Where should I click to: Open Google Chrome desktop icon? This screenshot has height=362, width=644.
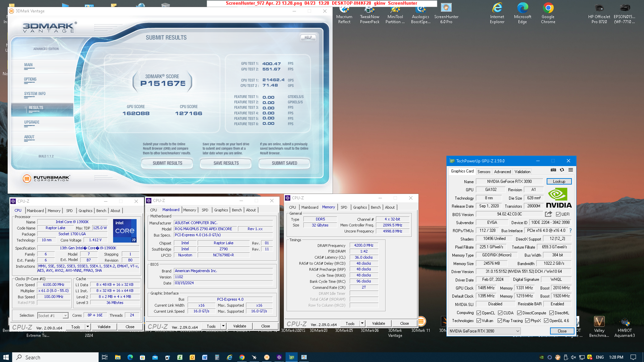548,13
